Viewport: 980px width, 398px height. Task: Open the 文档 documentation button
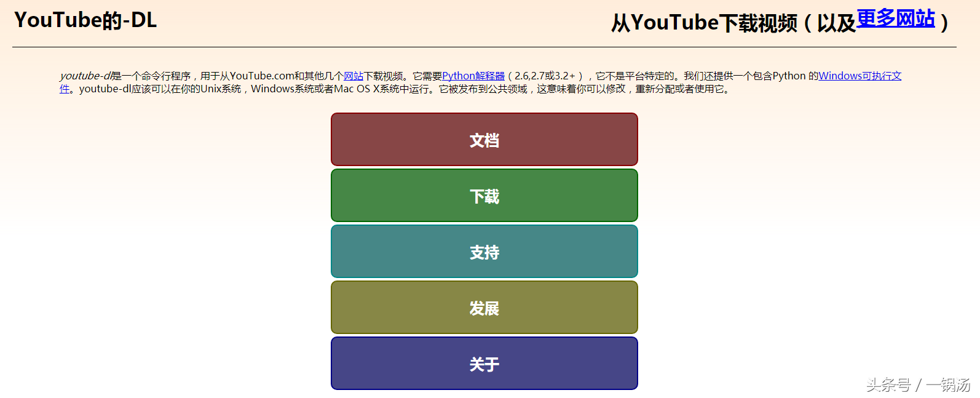(484, 140)
